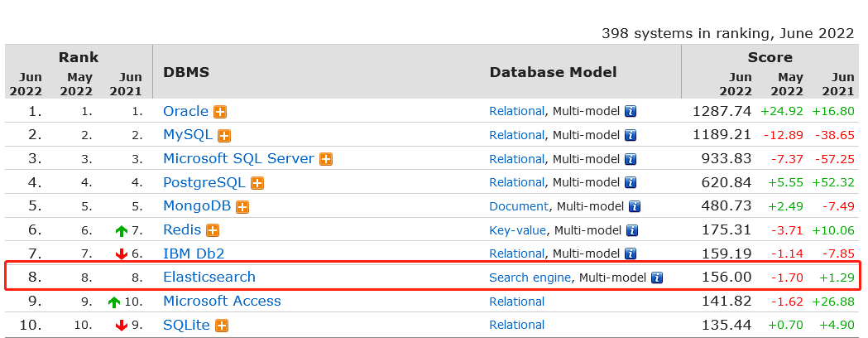Viewport: 868px width, 338px height.
Task: Click Relational link in IBM Db2 row
Action: pos(517,254)
